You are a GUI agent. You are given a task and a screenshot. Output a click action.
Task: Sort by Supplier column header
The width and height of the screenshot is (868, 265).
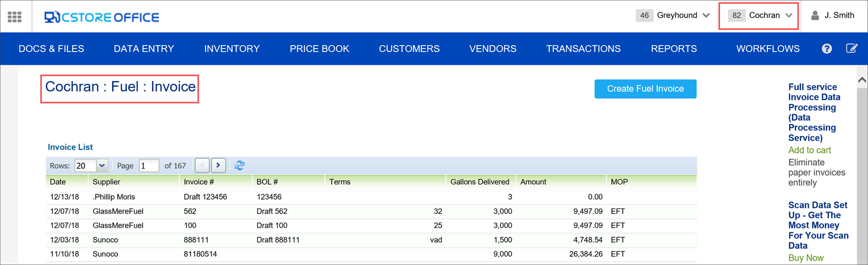[107, 182]
